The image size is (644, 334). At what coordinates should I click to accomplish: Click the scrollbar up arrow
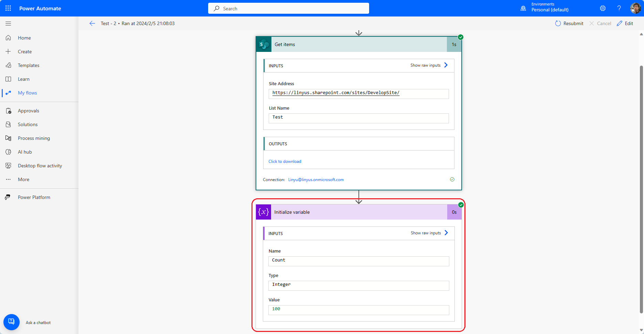coord(641,34)
